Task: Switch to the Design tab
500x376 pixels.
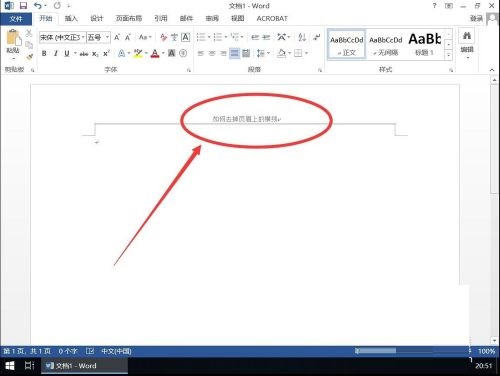Action: click(97, 19)
